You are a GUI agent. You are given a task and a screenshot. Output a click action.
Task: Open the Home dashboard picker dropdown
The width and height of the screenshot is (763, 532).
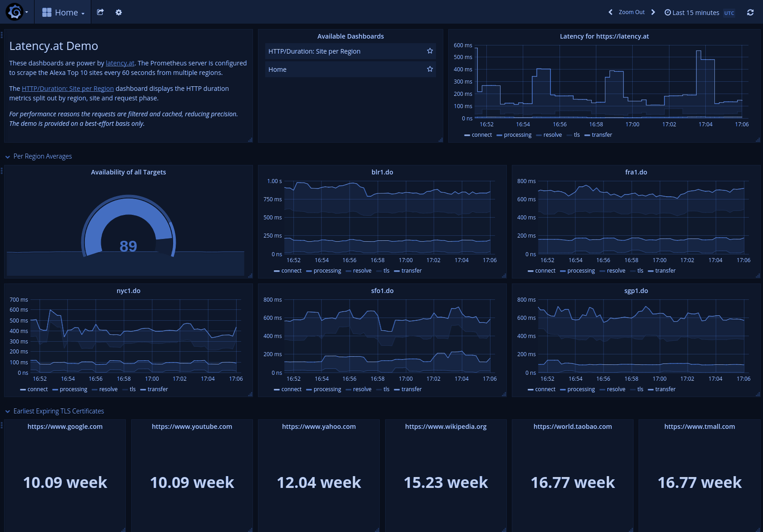[x=63, y=12]
